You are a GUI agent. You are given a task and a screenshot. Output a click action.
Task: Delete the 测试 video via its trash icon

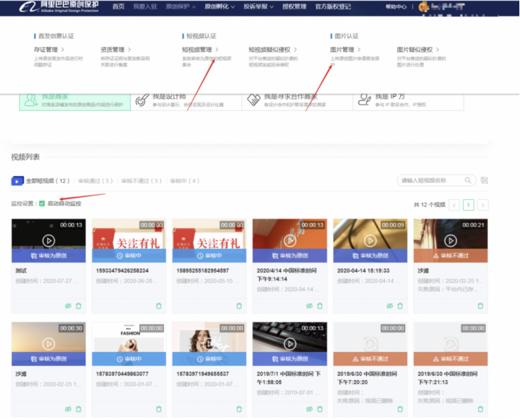click(79, 306)
